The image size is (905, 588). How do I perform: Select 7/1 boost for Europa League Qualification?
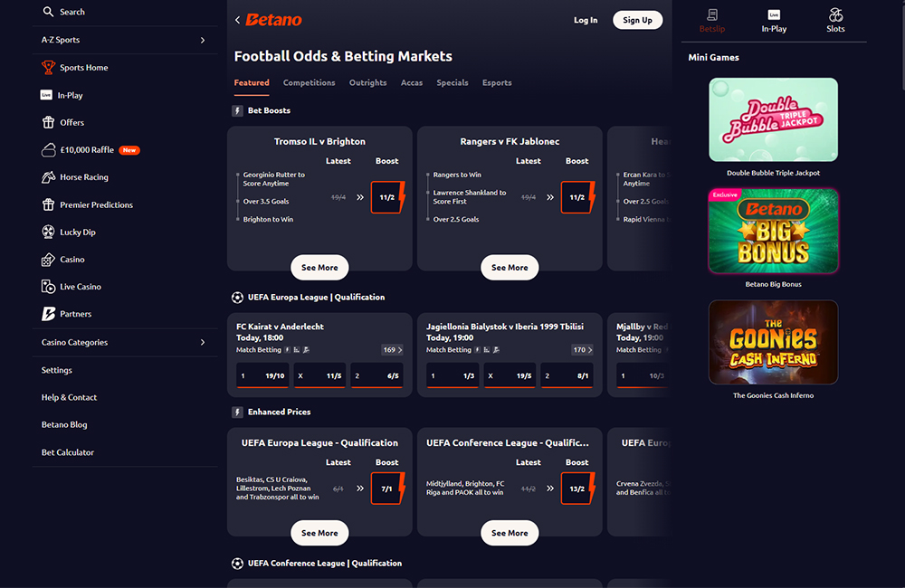point(387,488)
